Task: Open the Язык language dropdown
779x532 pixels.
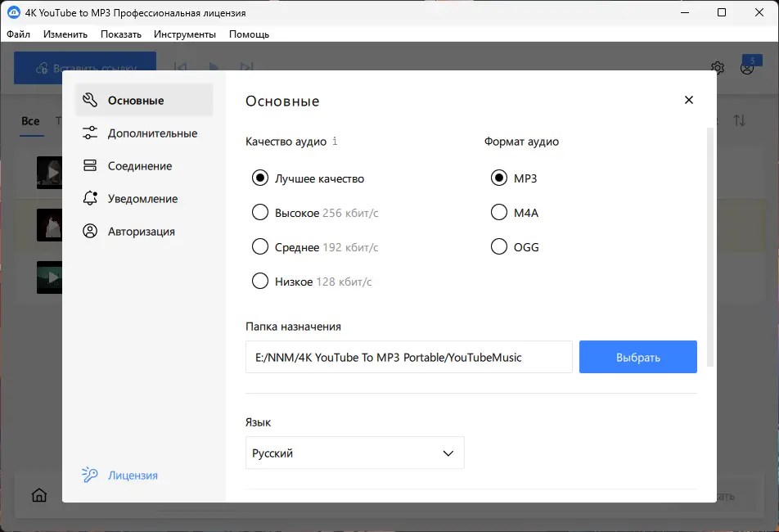Action: pos(354,453)
